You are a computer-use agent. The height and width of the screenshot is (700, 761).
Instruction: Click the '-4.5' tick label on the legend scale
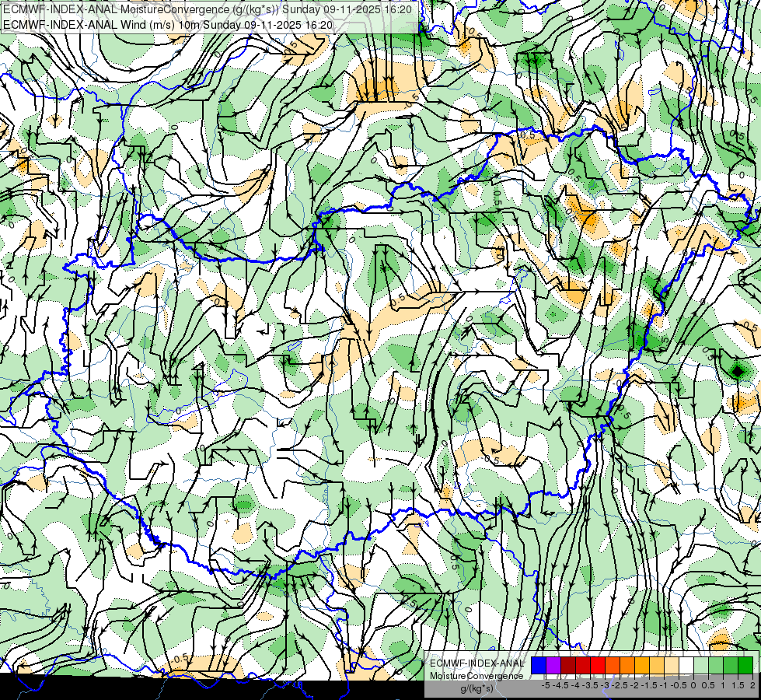pos(560,685)
